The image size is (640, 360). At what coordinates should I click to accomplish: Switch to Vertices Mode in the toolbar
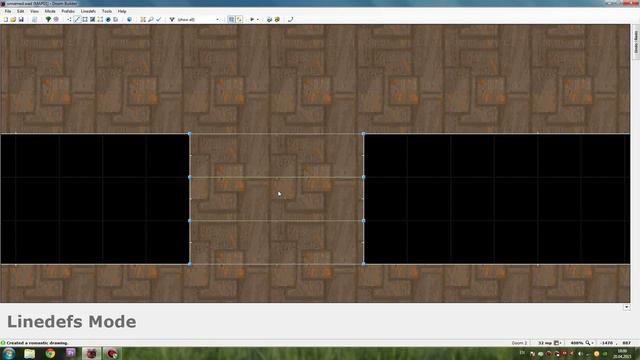pos(69,20)
